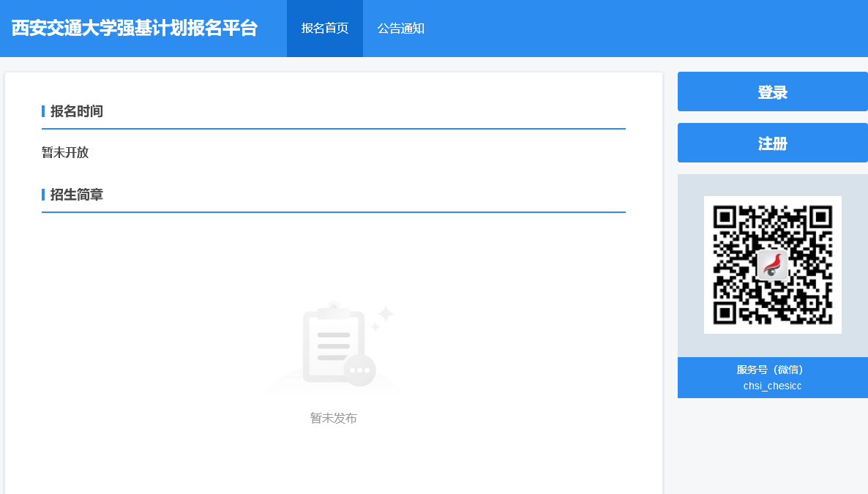Click the 登录 login button

coord(772,92)
